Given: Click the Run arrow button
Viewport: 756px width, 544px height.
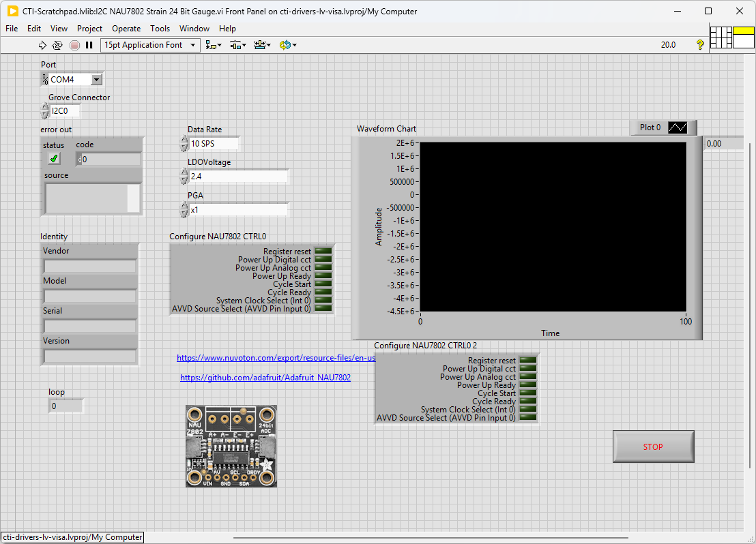Looking at the screenshot, I should pyautogui.click(x=42, y=45).
